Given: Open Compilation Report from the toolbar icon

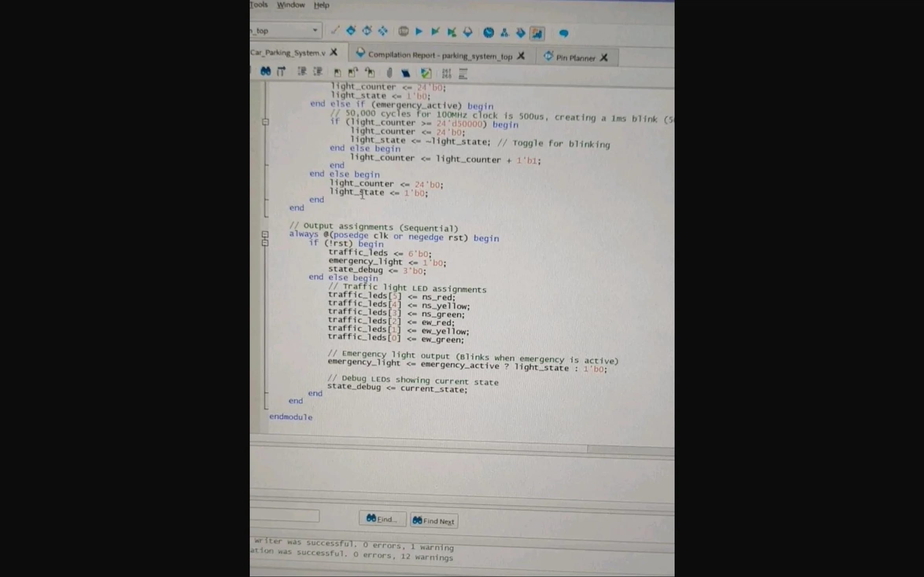Looking at the screenshot, I should [468, 32].
